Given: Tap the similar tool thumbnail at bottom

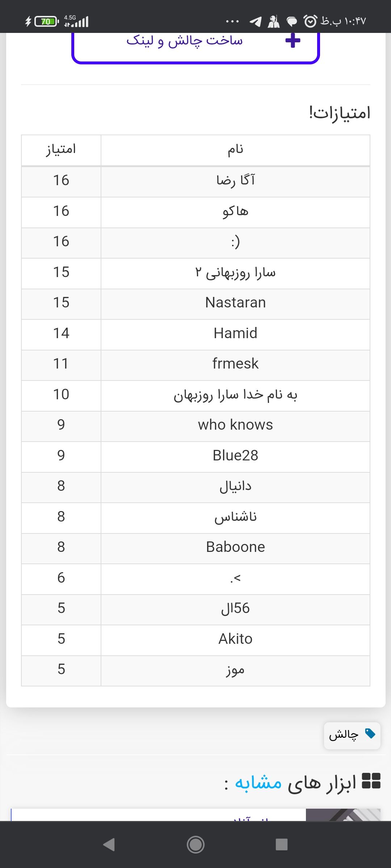Looking at the screenshot, I should pos(342,815).
